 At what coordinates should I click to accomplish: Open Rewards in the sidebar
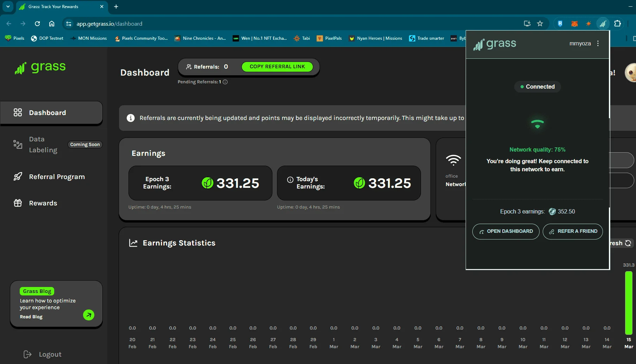click(35, 203)
